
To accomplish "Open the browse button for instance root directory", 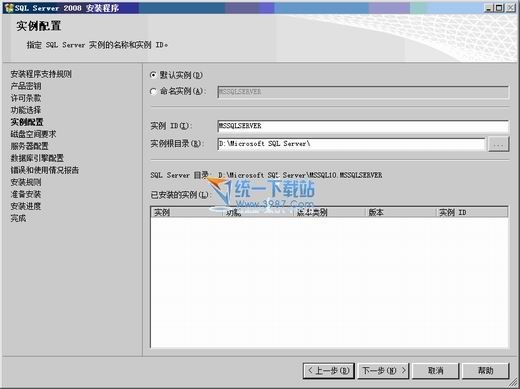I will point(498,144).
